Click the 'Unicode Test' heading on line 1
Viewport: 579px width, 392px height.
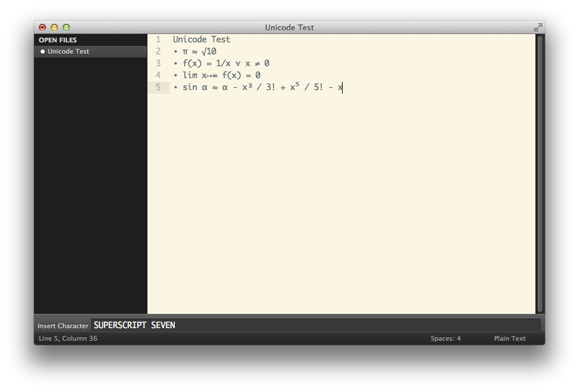(202, 39)
